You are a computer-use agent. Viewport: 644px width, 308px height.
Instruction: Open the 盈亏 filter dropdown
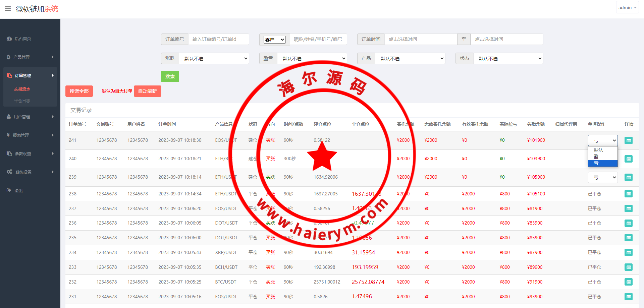click(312, 58)
